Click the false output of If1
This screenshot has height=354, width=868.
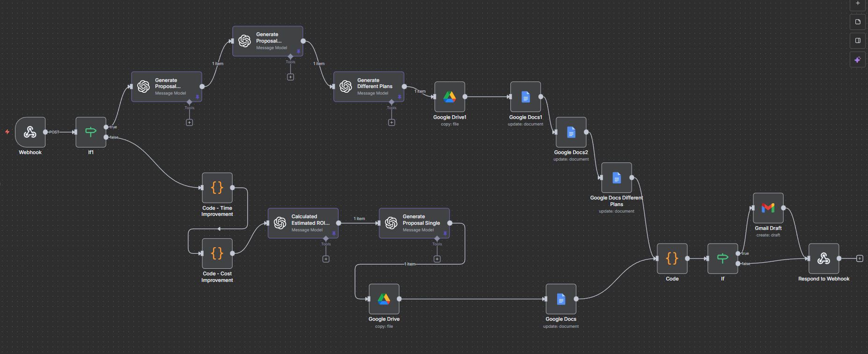coord(106,137)
